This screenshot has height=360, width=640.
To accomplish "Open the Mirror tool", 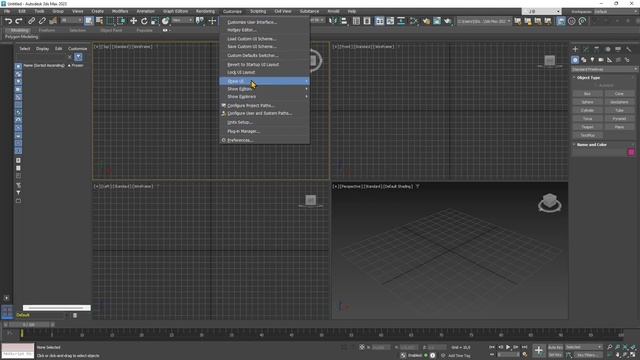I will point(333,21).
